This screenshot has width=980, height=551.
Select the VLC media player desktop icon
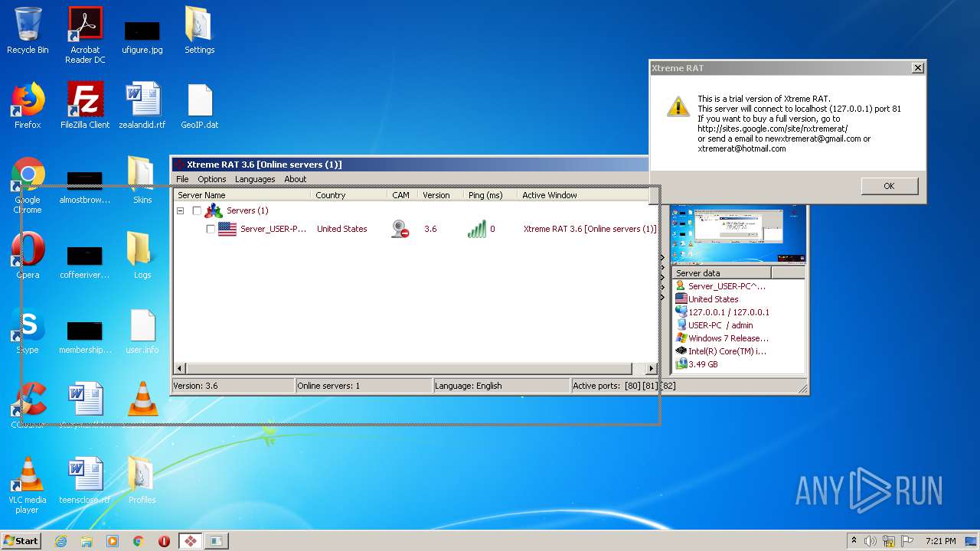click(28, 485)
